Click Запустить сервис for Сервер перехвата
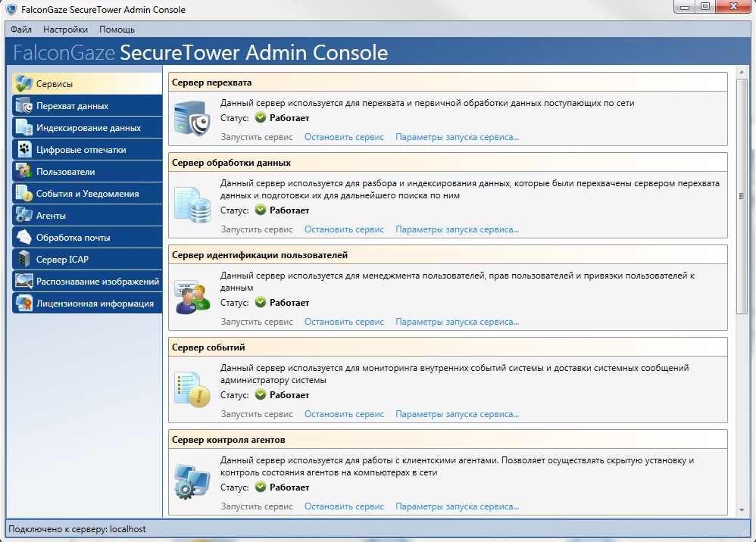 pyautogui.click(x=257, y=137)
